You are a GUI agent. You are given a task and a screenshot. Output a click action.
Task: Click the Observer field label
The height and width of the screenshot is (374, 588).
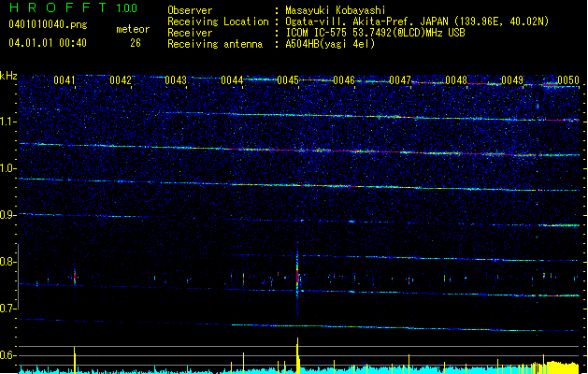190,10
